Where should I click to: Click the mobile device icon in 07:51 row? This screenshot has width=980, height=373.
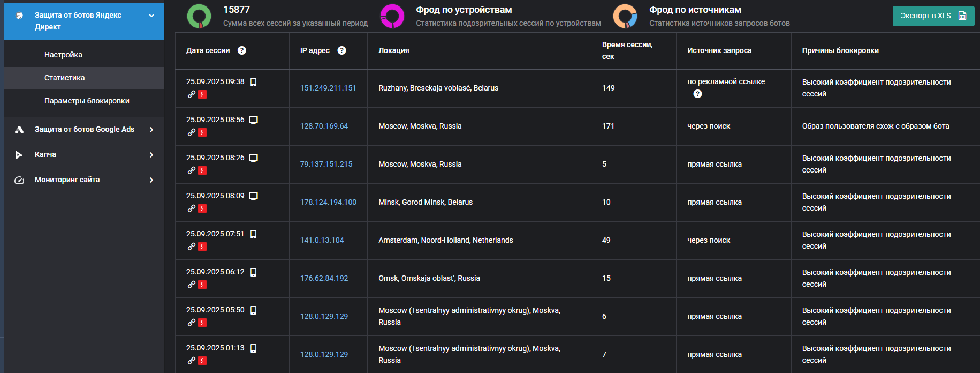254,234
